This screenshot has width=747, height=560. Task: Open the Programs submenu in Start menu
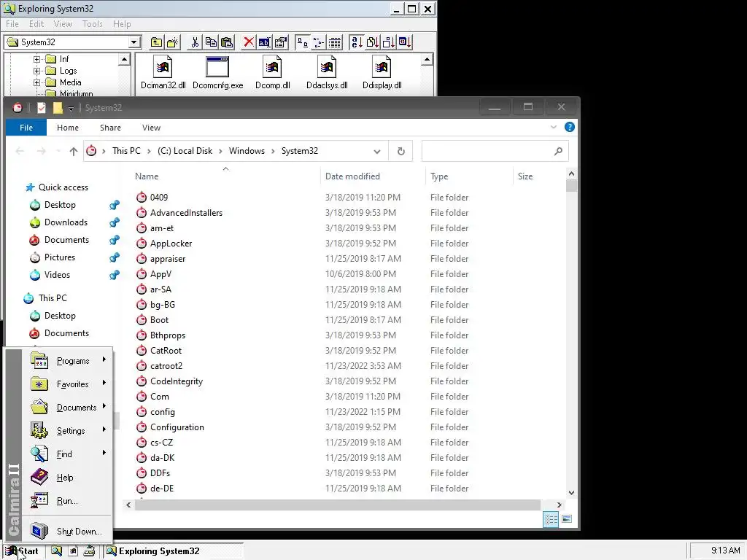68,361
